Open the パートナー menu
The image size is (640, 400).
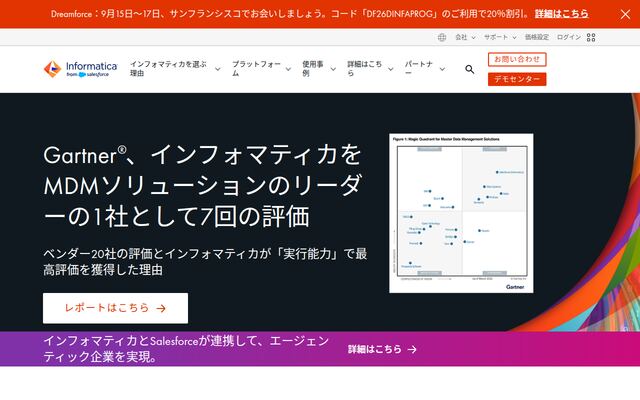coord(419,69)
